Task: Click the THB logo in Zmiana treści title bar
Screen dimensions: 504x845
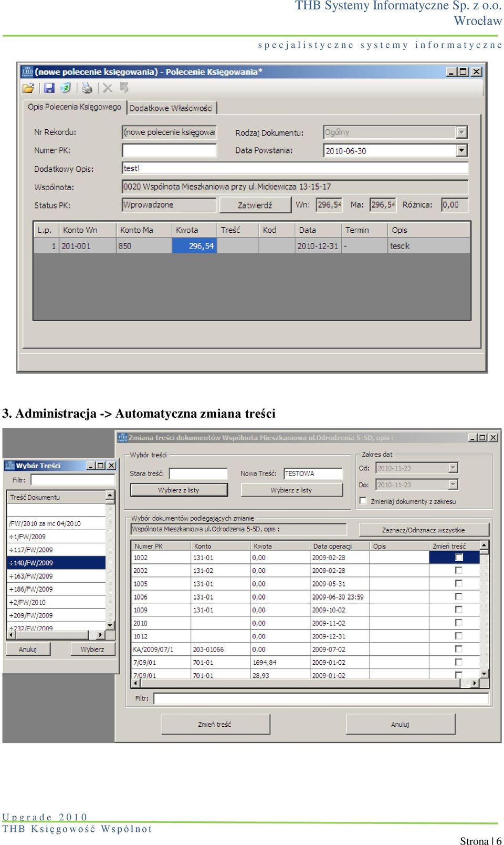Action: tap(122, 437)
